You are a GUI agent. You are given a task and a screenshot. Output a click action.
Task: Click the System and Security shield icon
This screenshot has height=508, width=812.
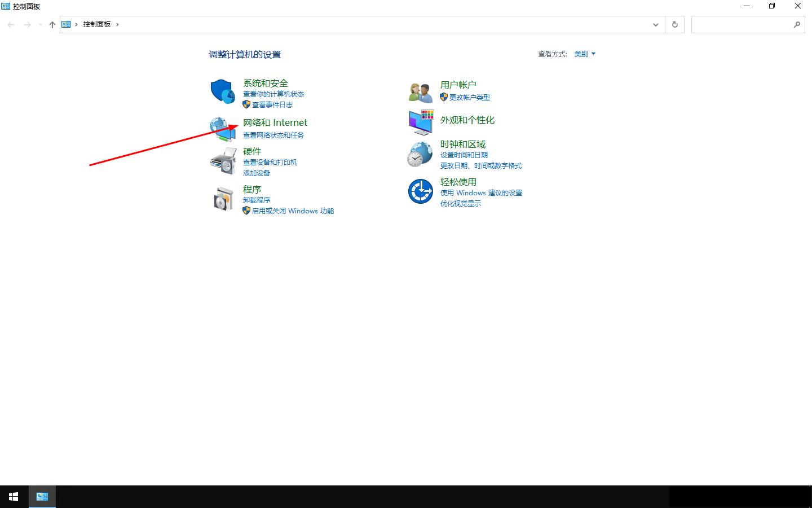pos(222,91)
